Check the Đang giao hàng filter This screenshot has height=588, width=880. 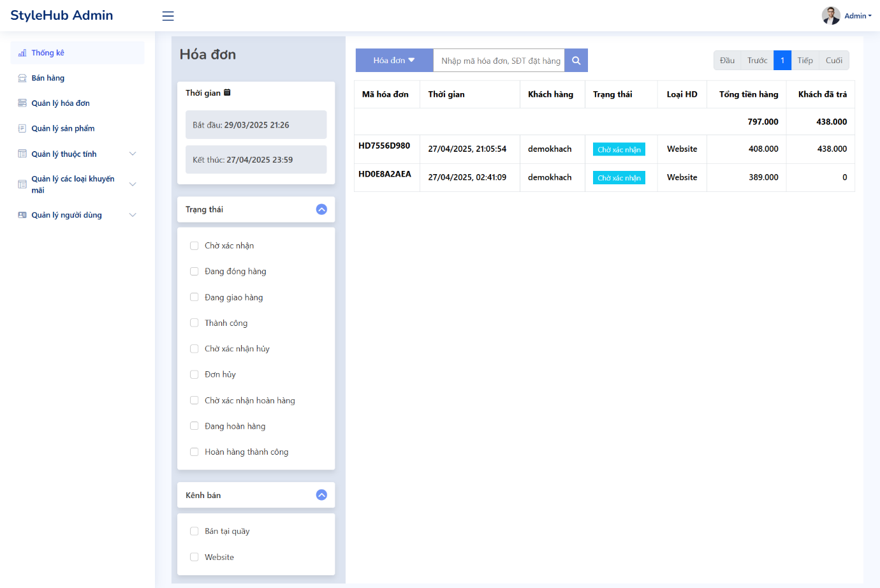pos(194,297)
